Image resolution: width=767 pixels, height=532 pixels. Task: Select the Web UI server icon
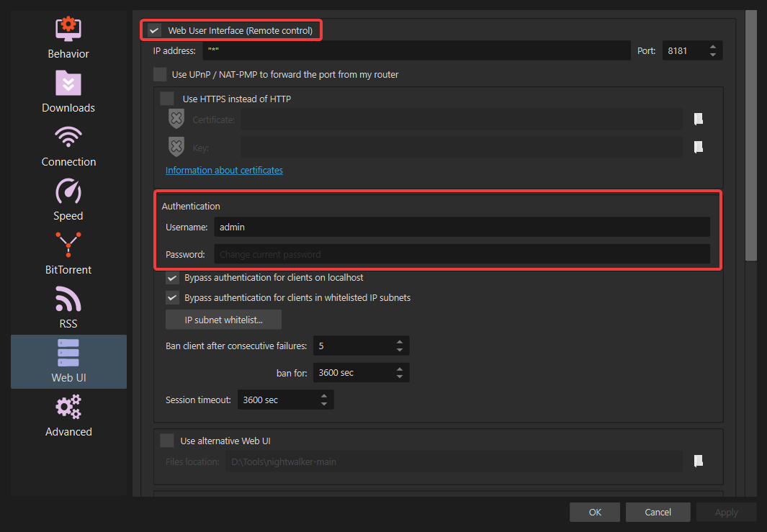tap(68, 353)
